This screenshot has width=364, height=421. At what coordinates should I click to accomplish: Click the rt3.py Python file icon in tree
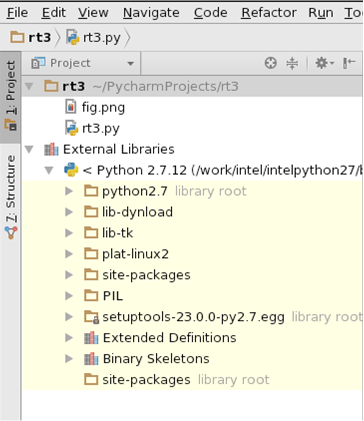click(x=71, y=128)
